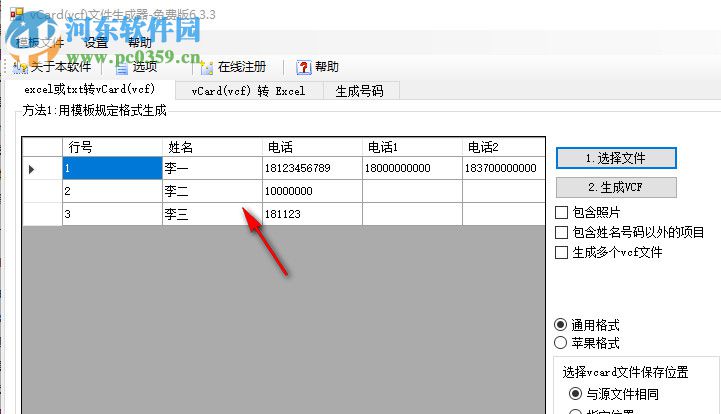This screenshot has width=721, height=414.
Task: Select the 通用格式 radio button
Action: 561,325
